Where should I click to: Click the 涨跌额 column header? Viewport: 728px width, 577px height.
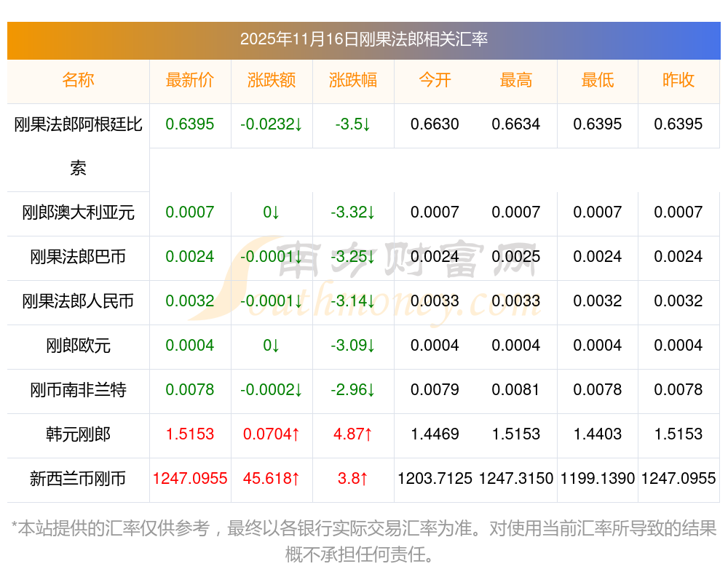pyautogui.click(x=271, y=80)
